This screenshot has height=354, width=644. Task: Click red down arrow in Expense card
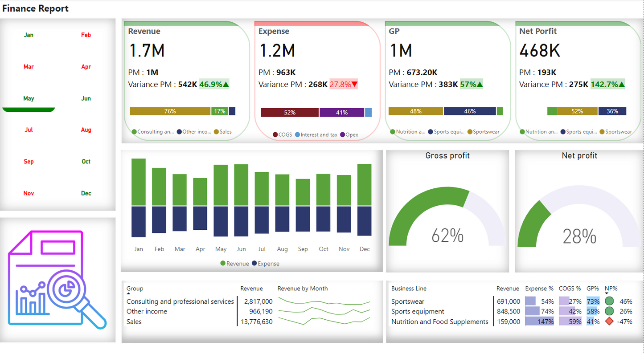coord(354,84)
